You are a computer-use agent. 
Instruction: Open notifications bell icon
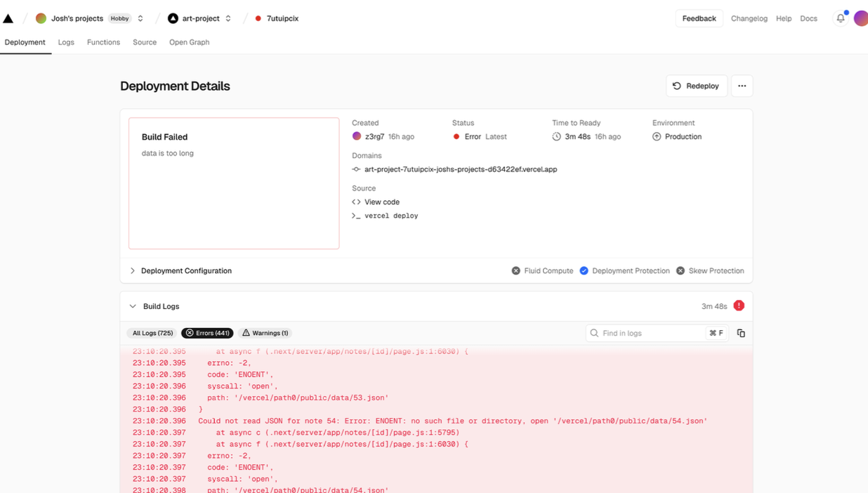click(x=841, y=18)
